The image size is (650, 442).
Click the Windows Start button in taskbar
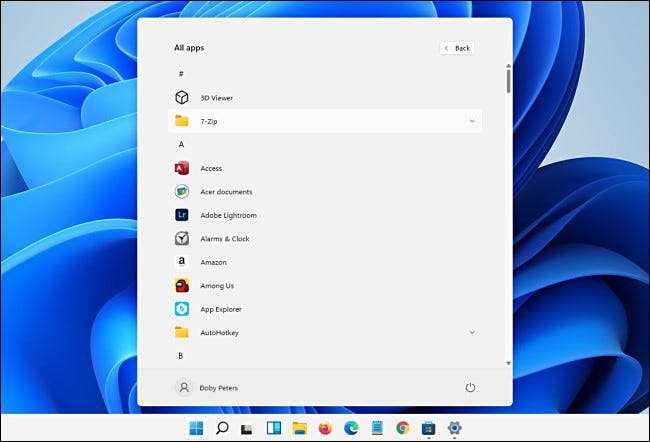tap(196, 428)
